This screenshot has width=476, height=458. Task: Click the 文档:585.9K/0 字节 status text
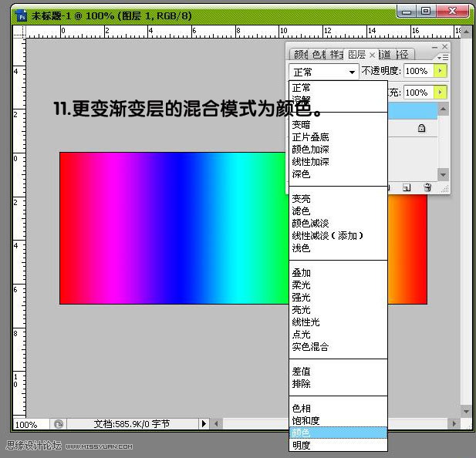(x=131, y=424)
